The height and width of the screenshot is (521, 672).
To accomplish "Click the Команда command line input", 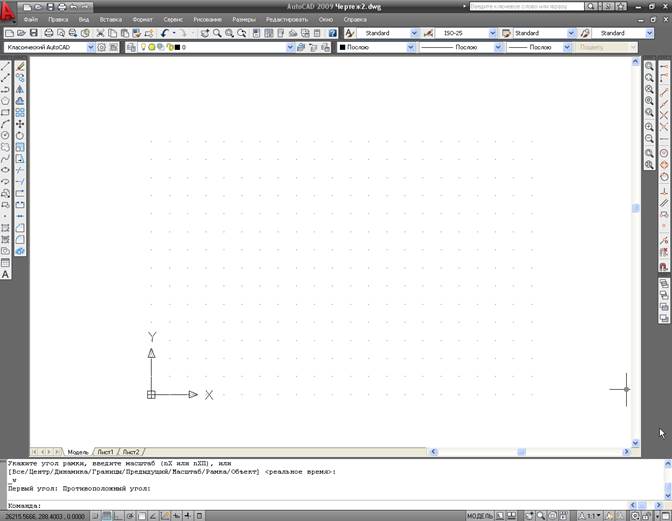I will tap(317, 506).
